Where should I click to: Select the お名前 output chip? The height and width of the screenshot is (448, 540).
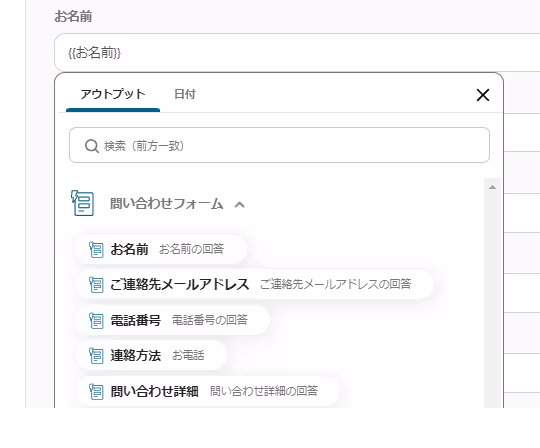pyautogui.click(x=161, y=249)
